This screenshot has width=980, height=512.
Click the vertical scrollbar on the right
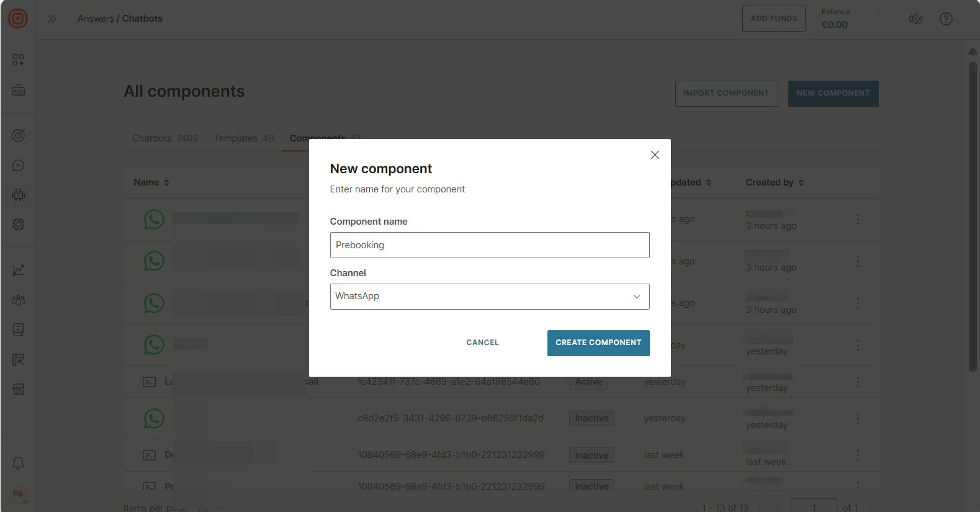tap(973, 217)
